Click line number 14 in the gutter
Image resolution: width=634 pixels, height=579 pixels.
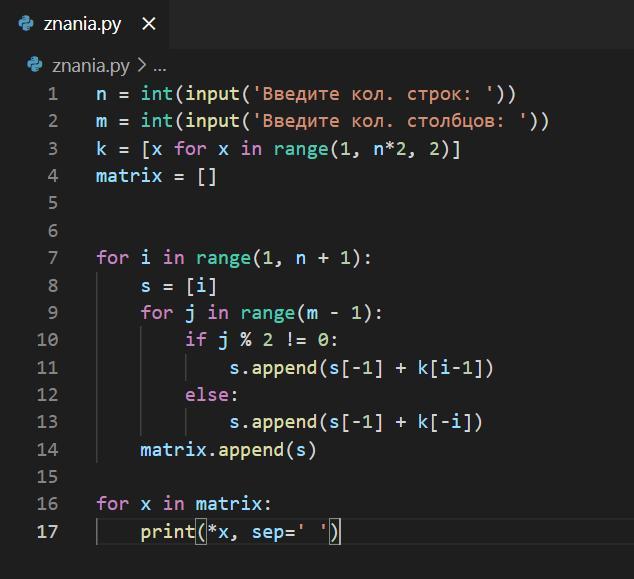pos(48,450)
